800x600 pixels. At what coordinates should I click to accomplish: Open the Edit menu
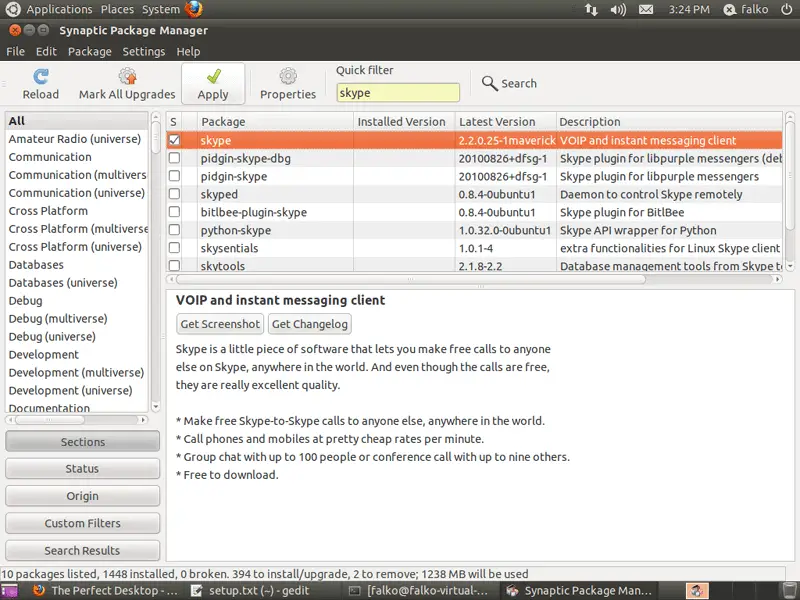[x=46, y=52]
